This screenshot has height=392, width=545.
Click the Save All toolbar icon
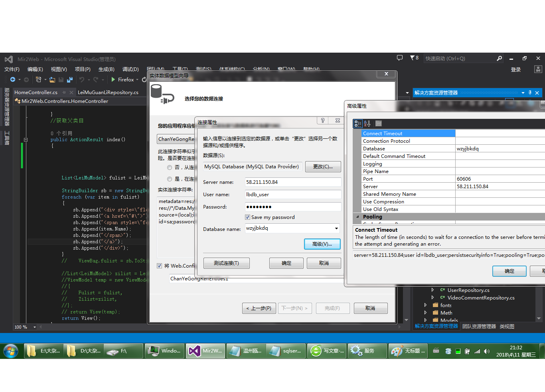(x=70, y=80)
